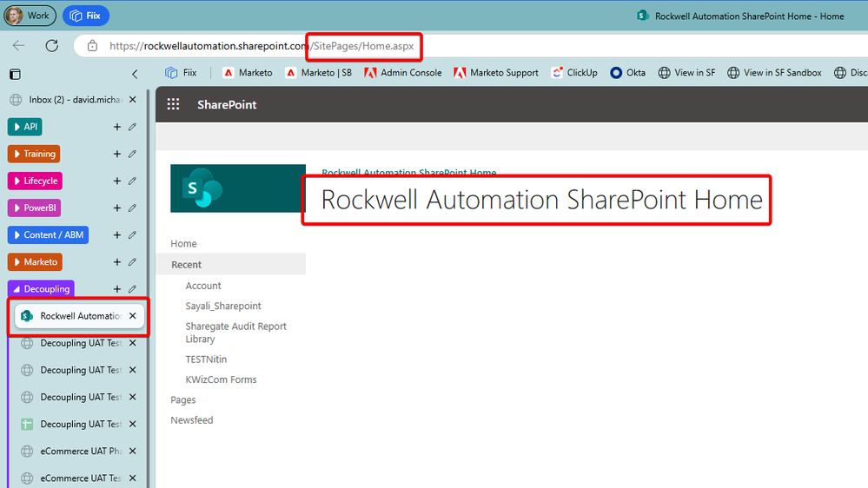This screenshot has width=868, height=488.
Task: Close the eCommerce UAT Ph tab
Action: 133,452
